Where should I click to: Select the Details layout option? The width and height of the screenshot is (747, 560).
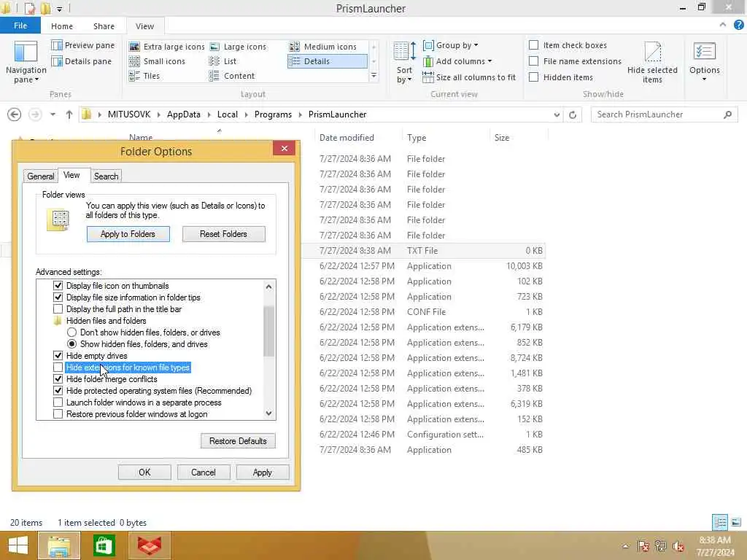tap(328, 61)
